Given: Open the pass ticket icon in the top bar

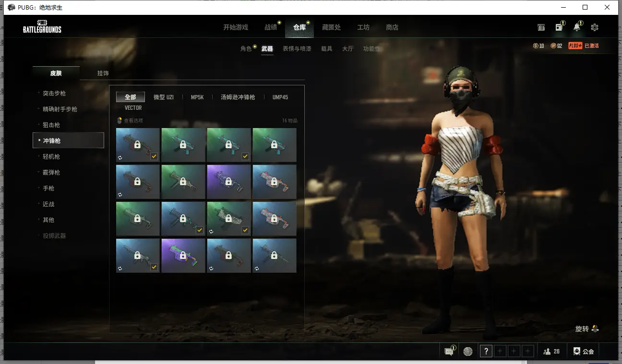Looking at the screenshot, I should coord(541,27).
